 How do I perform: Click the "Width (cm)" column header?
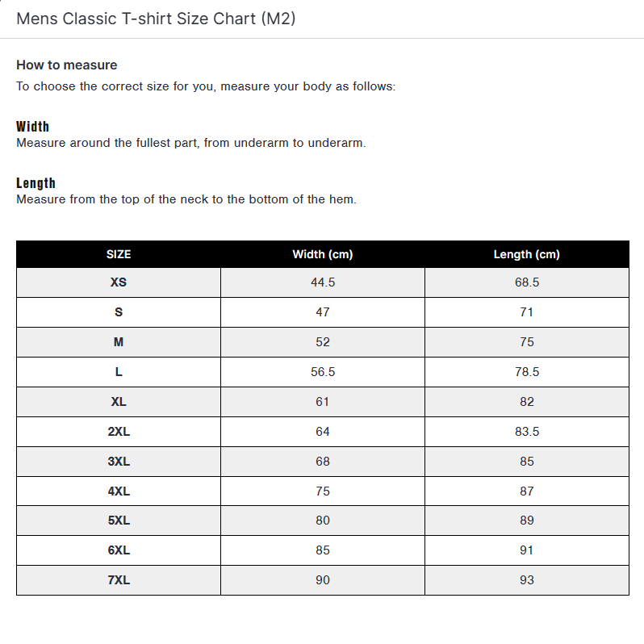(x=323, y=254)
